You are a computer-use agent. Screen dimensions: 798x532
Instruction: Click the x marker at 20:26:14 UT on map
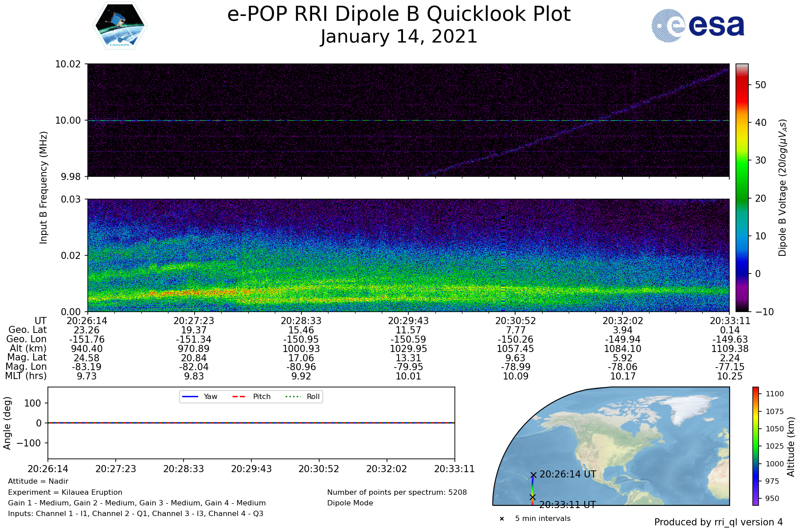pyautogui.click(x=533, y=475)
